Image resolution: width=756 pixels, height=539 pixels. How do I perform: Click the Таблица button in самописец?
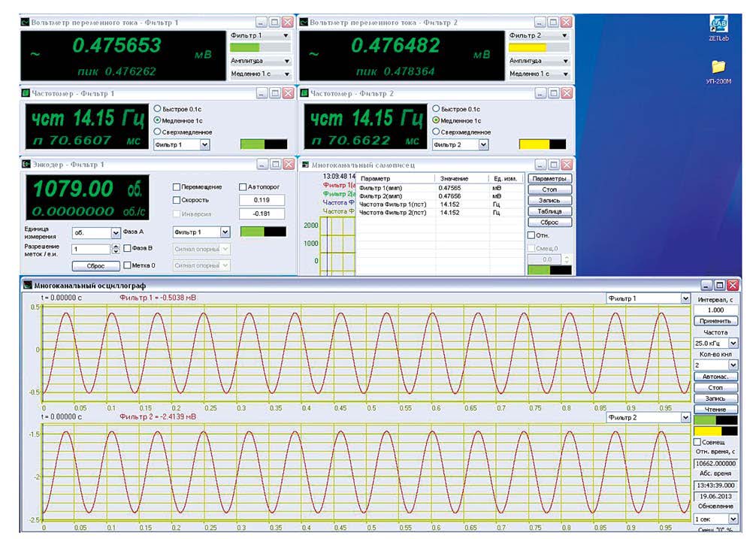click(x=549, y=211)
